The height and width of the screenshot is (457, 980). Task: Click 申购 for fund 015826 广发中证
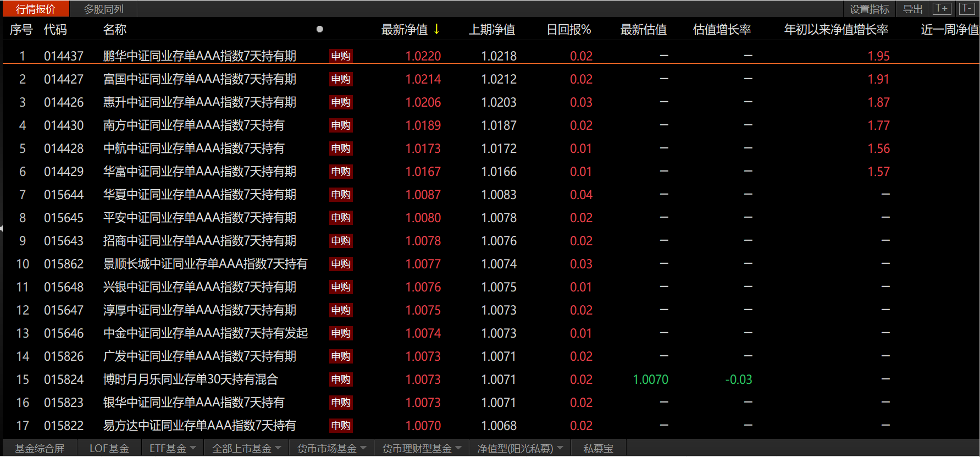point(341,356)
